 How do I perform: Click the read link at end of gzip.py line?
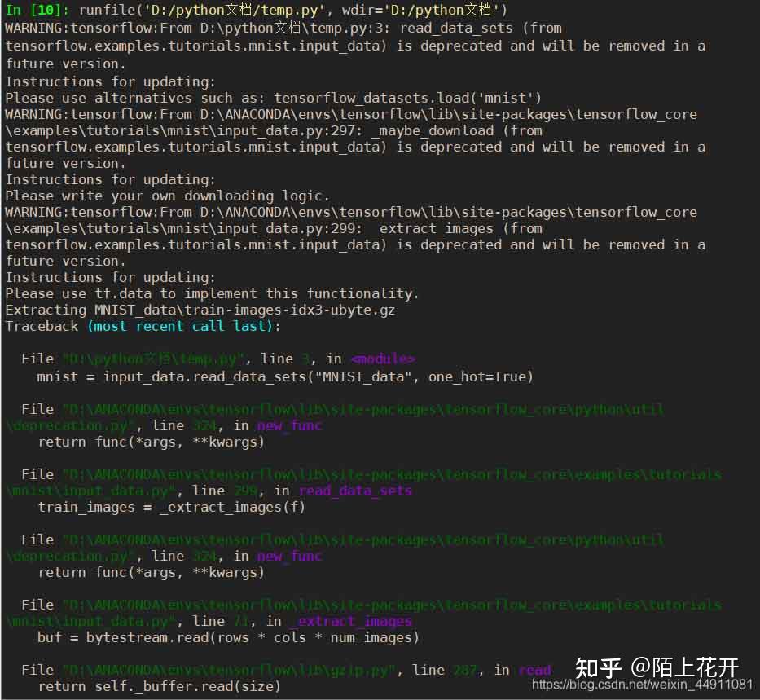[x=535, y=669]
